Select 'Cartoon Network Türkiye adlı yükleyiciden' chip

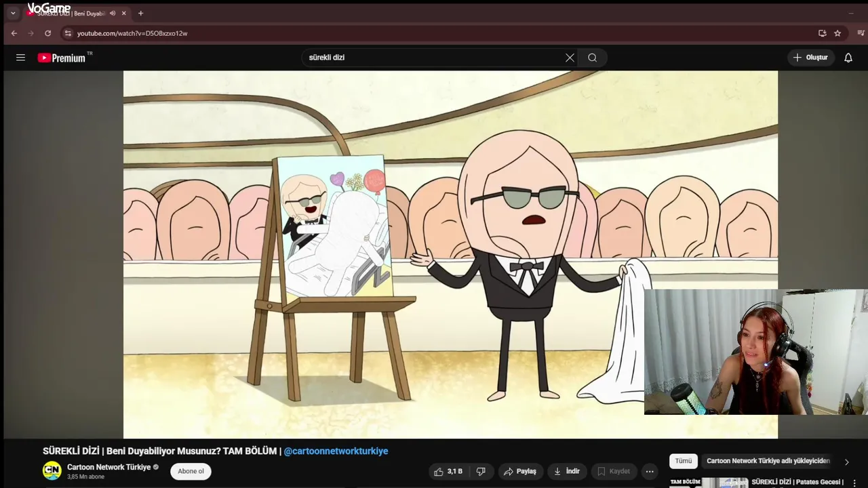pyautogui.click(x=768, y=461)
